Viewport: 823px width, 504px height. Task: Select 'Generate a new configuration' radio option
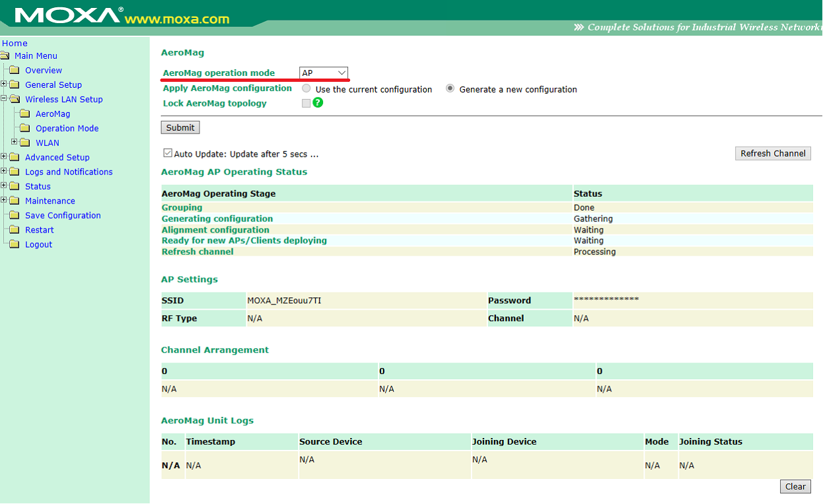click(450, 89)
